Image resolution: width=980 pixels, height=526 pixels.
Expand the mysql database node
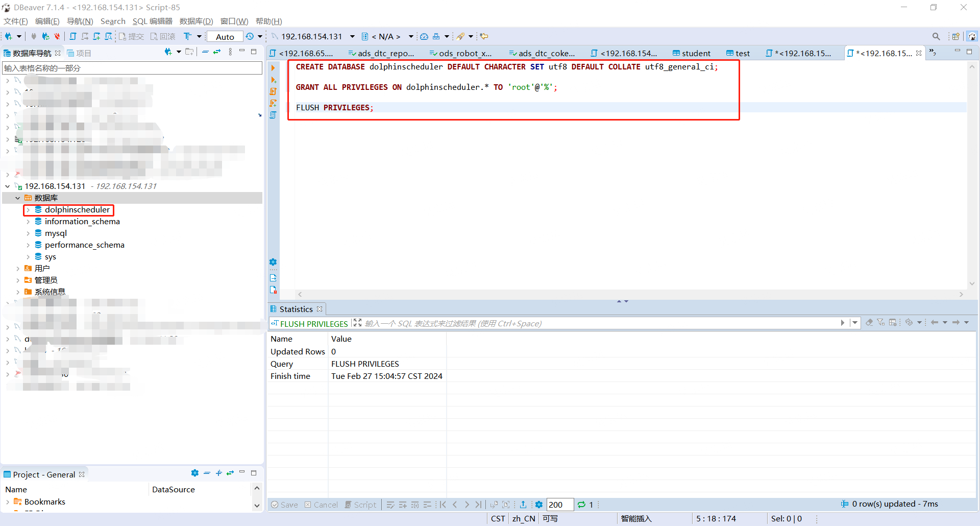[x=28, y=233]
